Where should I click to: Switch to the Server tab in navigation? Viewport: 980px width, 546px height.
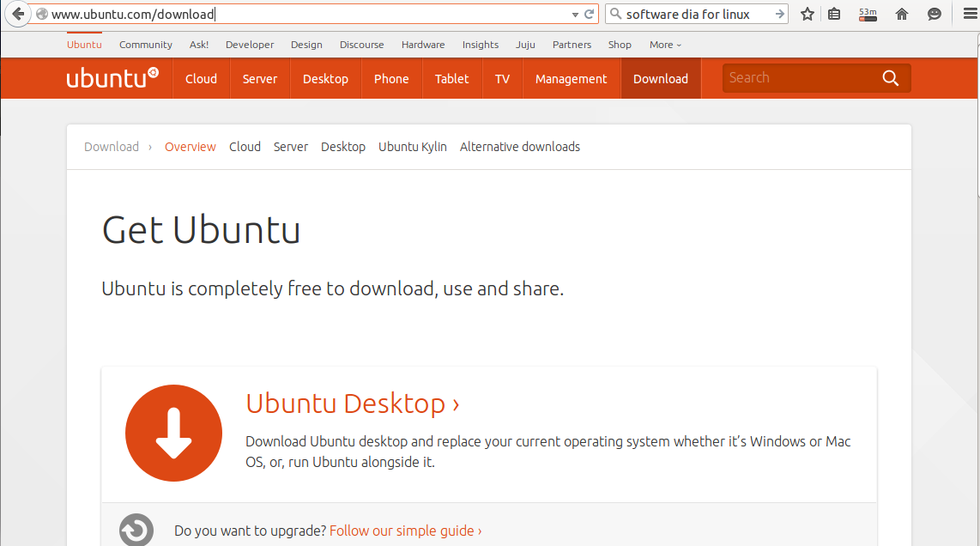point(259,78)
